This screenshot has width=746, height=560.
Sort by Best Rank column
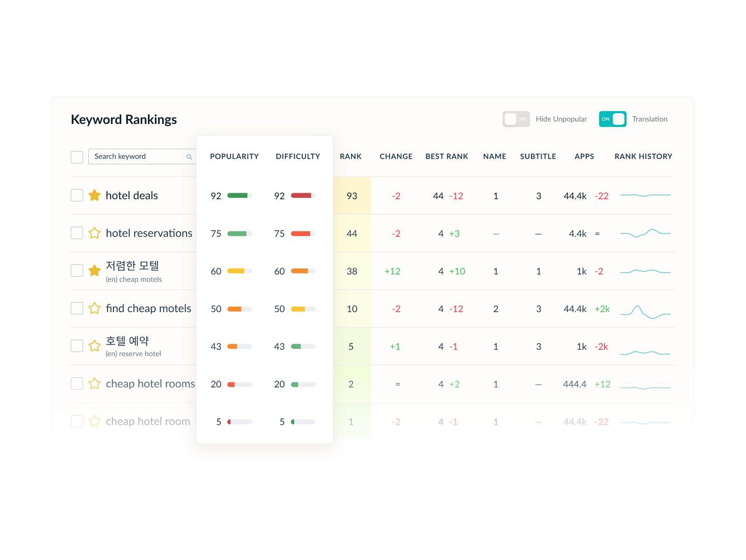[x=446, y=157]
